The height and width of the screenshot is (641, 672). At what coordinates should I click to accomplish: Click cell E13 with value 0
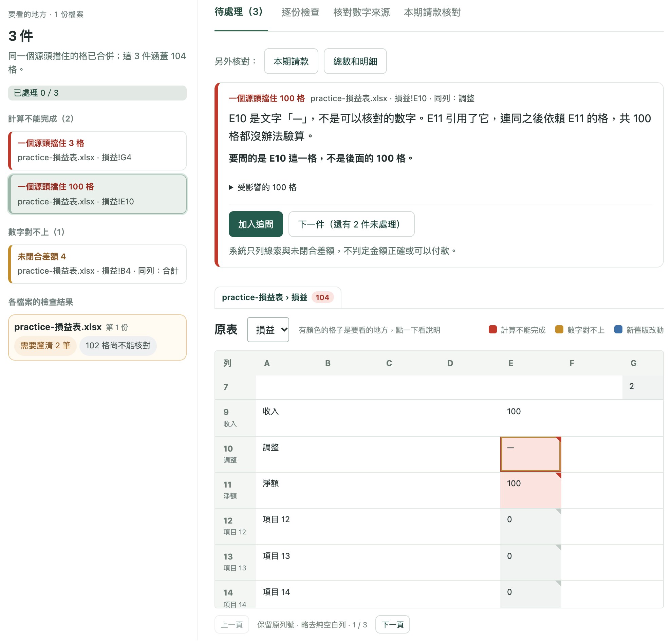point(530,563)
